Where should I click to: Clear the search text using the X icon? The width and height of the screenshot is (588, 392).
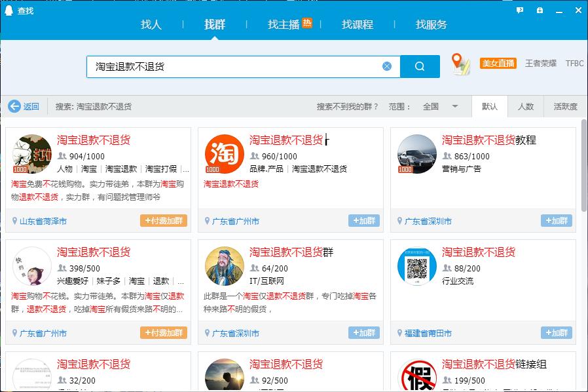(x=386, y=66)
